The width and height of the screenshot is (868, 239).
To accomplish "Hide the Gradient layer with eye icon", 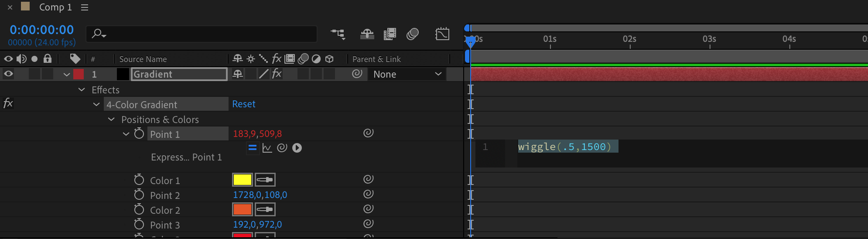I will [8, 74].
